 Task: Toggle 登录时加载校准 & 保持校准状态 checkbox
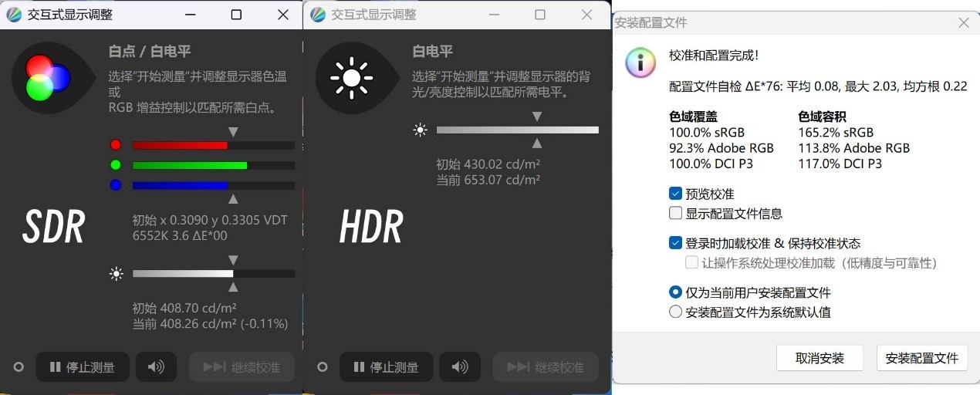point(676,243)
